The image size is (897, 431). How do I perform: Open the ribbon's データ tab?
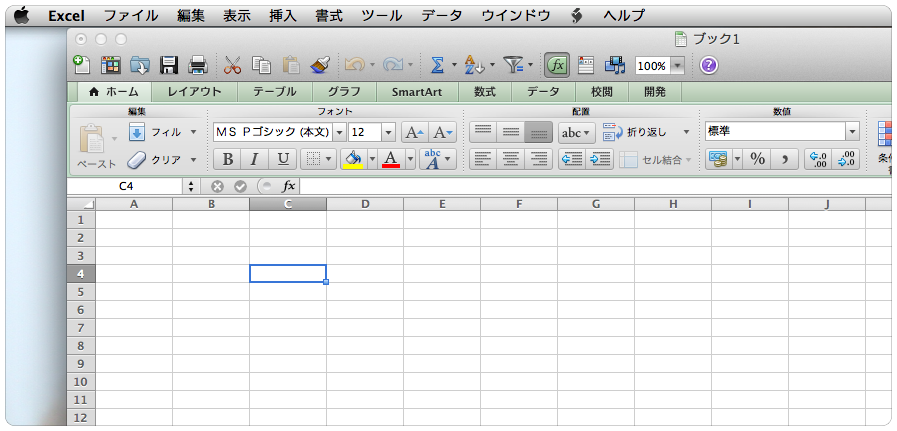(543, 92)
